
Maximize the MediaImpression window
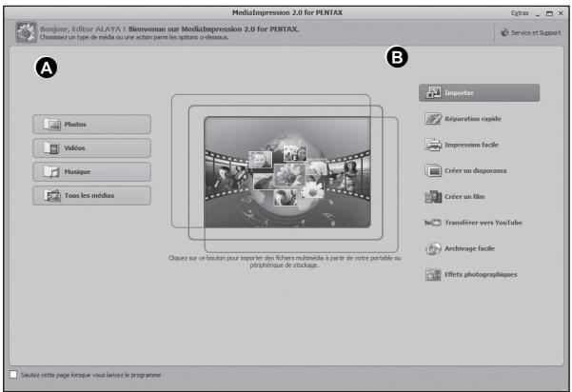(549, 13)
